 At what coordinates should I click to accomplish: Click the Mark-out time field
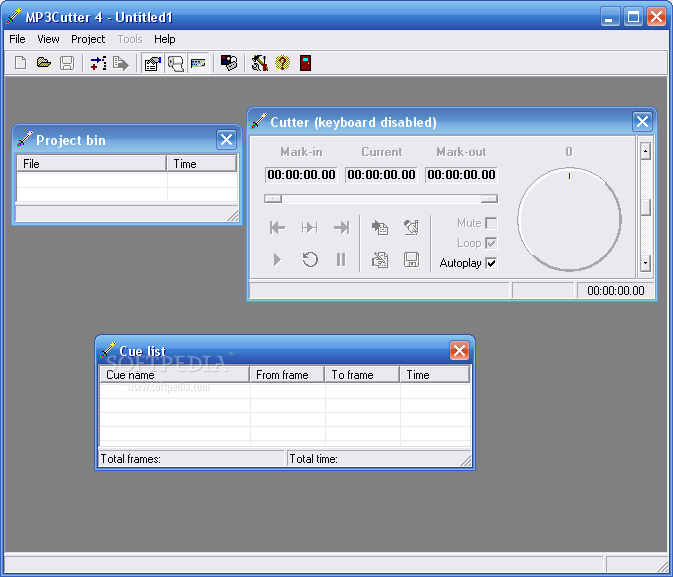[461, 175]
